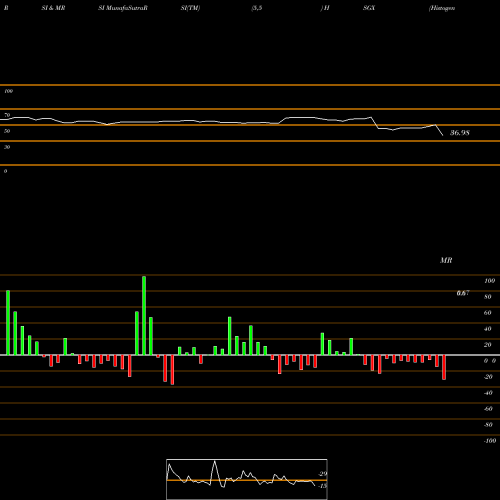Click the RSI axis label 70

(7, 115)
